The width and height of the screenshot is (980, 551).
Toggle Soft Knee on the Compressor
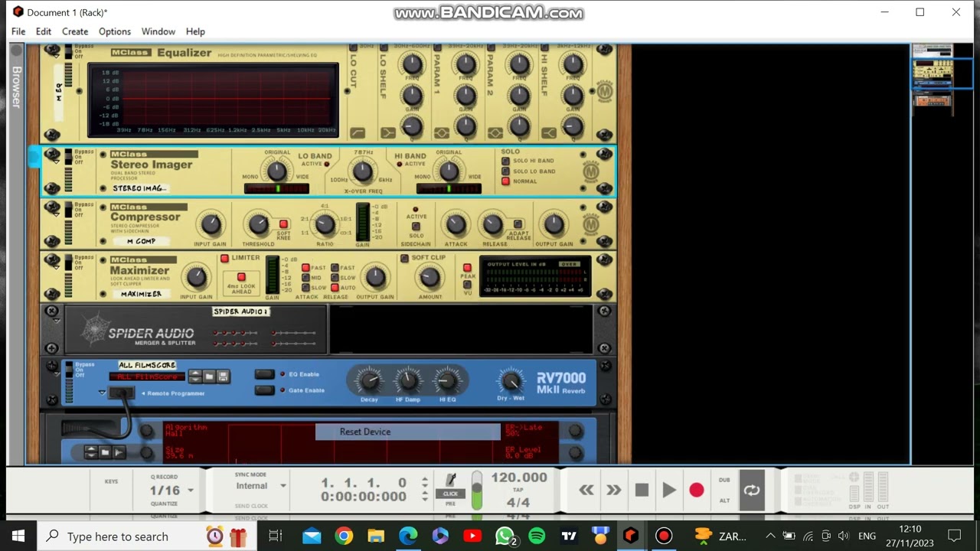(x=283, y=224)
